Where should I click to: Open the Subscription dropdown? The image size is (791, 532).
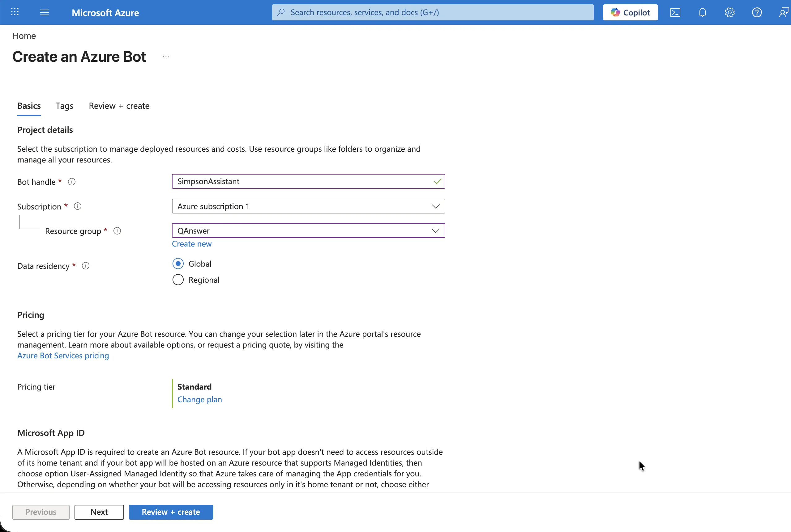point(308,206)
